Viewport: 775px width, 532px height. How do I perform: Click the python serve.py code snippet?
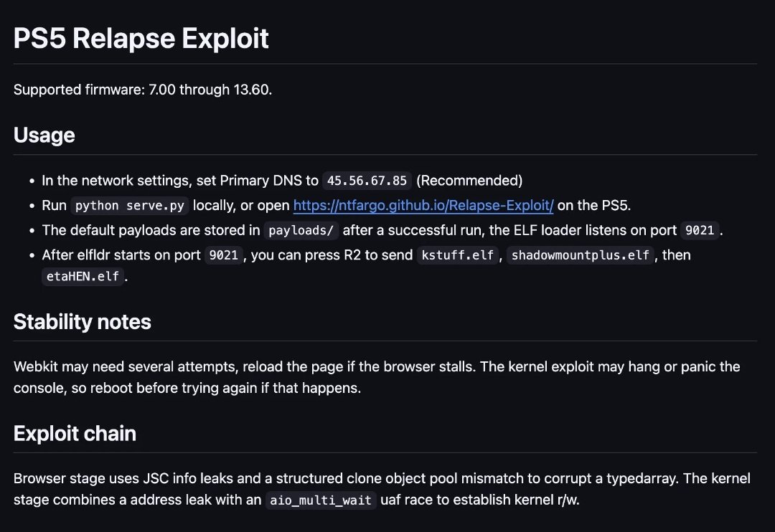tap(129, 206)
